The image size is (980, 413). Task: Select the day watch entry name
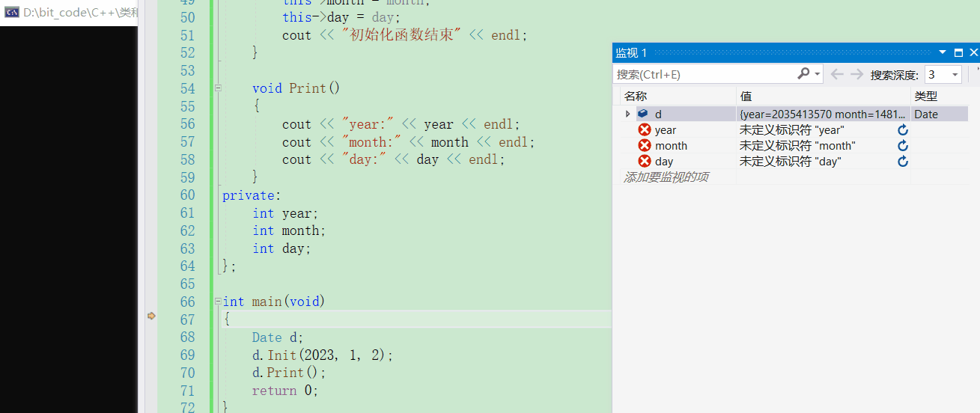663,162
